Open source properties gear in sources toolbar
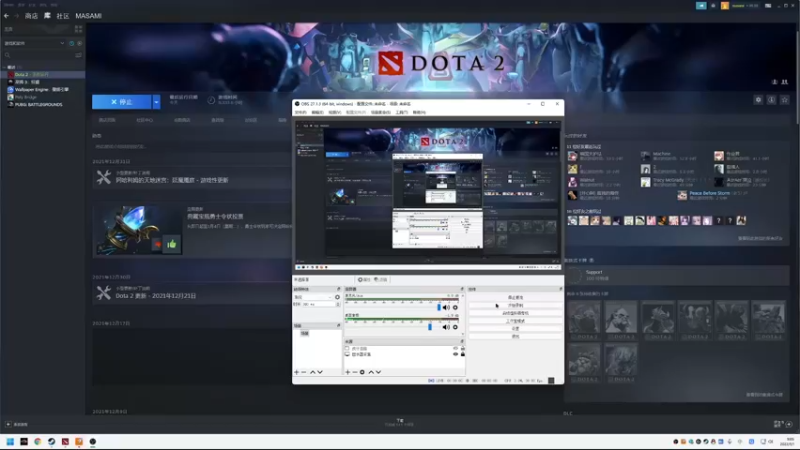 tap(362, 372)
